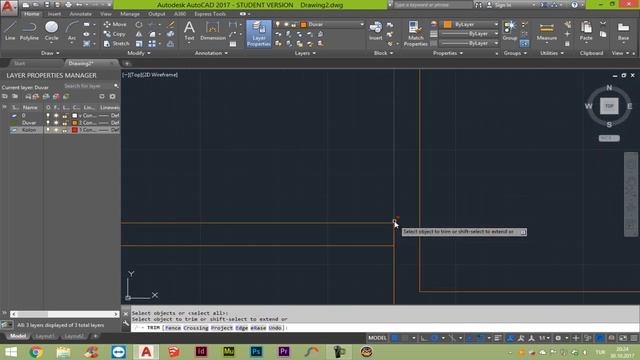640x360 pixels.
Task: Click the Crossing option in TRIM command
Action: click(x=196, y=328)
